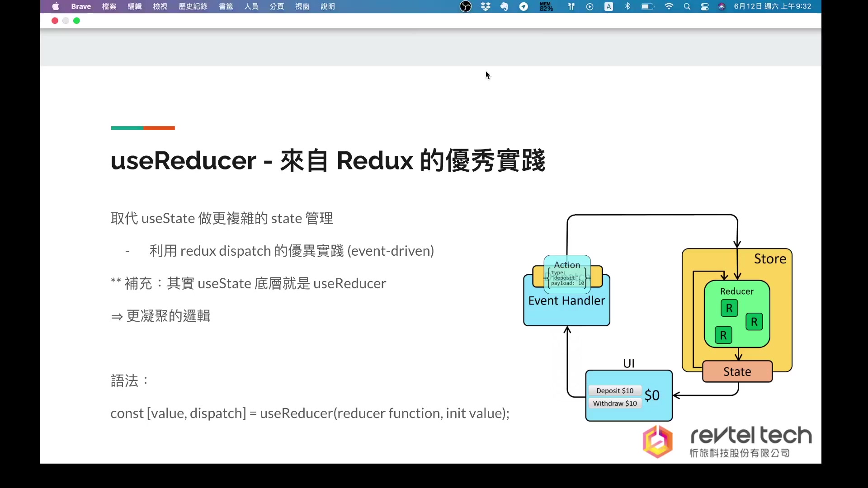The image size is (868, 488).
Task: Click the date and time clock
Action: pos(772,6)
